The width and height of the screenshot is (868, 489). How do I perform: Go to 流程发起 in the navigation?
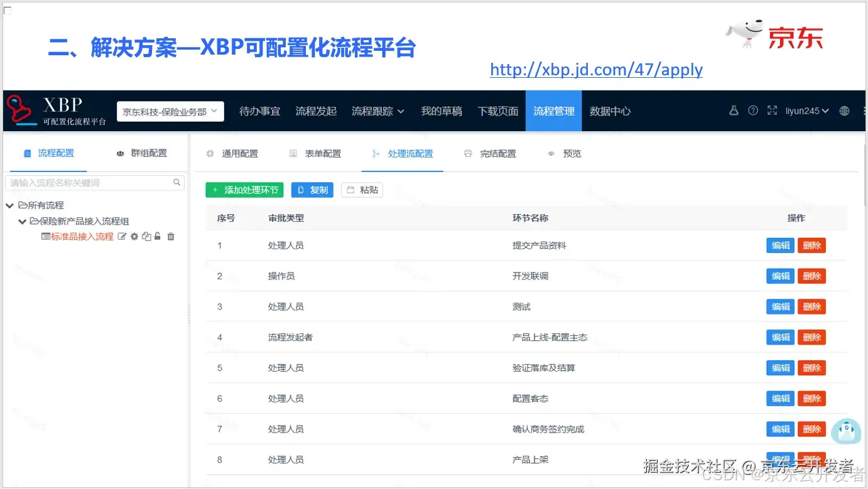pos(316,111)
